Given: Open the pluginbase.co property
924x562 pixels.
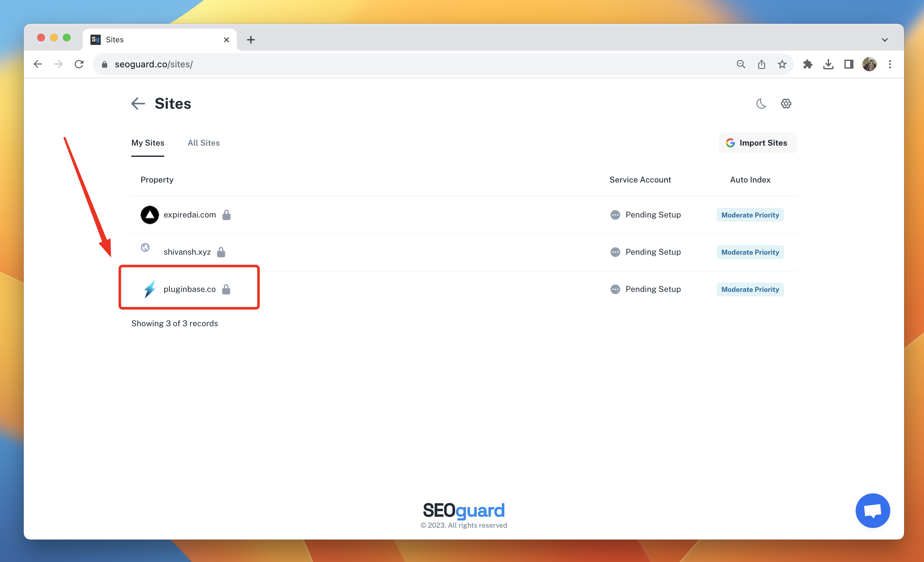Looking at the screenshot, I should click(x=189, y=289).
